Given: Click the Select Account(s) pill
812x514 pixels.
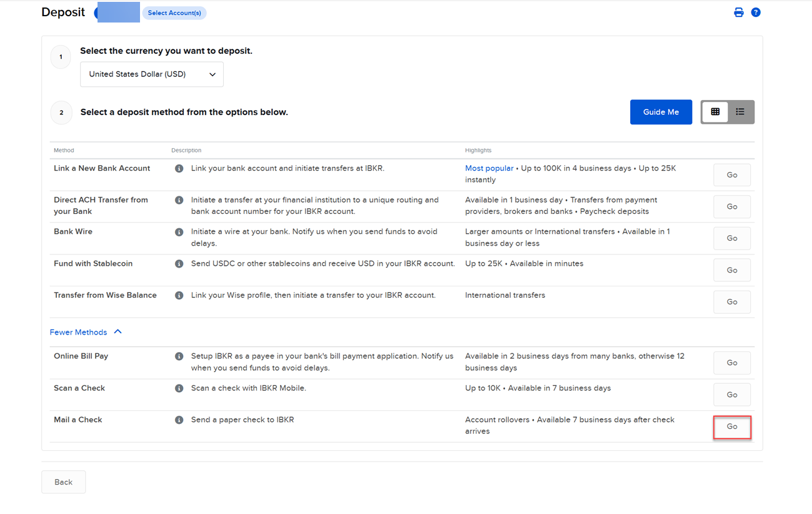Looking at the screenshot, I should click(x=174, y=13).
